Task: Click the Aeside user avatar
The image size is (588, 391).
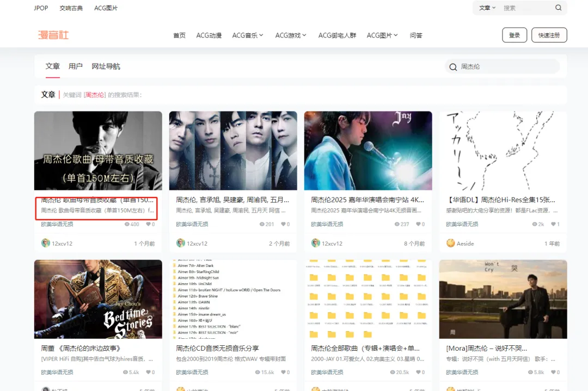Action: [x=450, y=243]
